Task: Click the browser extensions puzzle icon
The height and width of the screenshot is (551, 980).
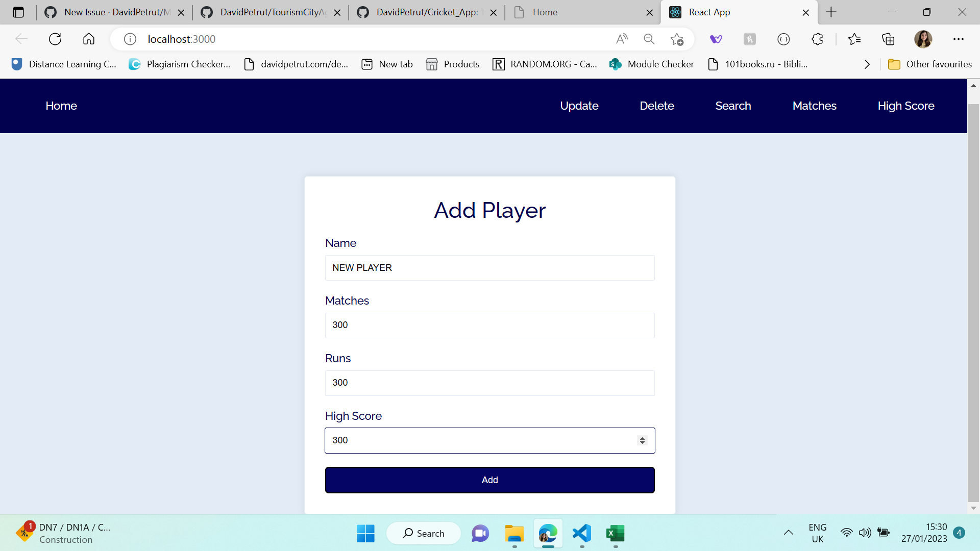Action: click(x=817, y=39)
